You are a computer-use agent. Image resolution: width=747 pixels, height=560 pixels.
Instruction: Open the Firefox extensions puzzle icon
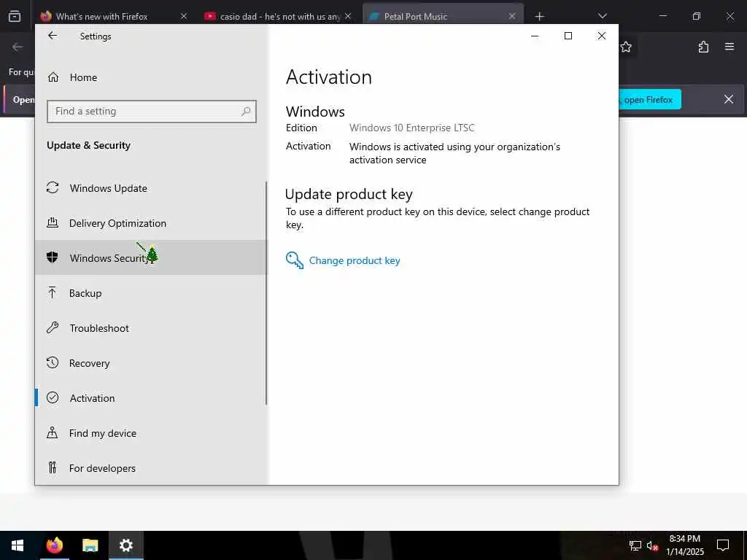(703, 47)
